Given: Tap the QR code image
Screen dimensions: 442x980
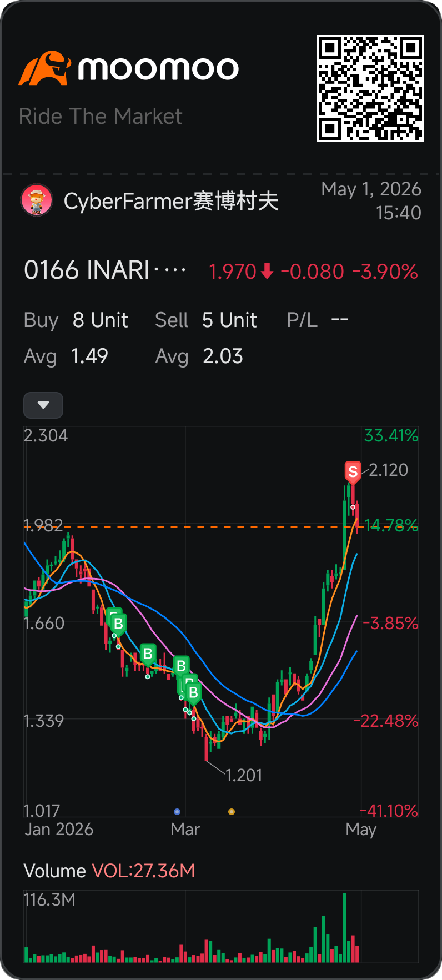Looking at the screenshot, I should tap(370, 88).
